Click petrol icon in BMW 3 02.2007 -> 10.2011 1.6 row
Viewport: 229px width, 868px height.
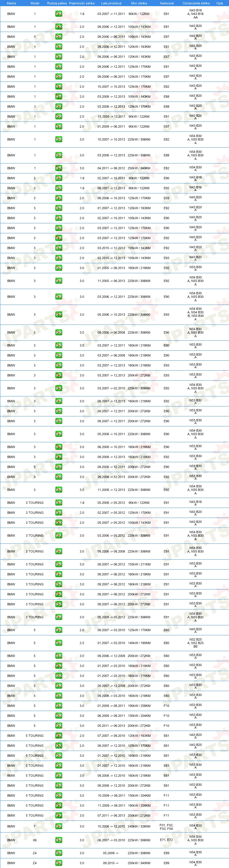click(x=59, y=178)
